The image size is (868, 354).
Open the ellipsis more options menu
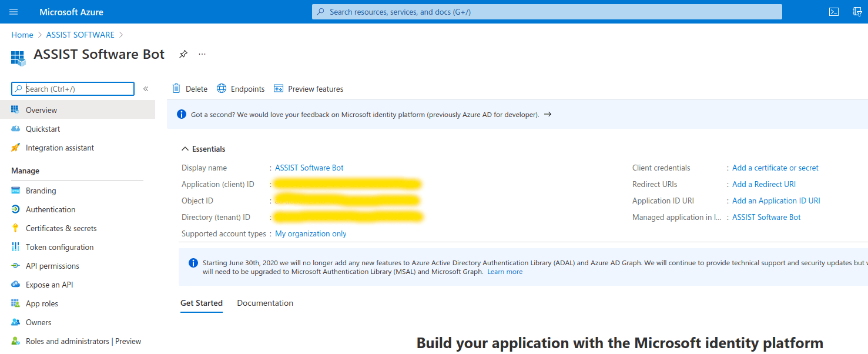[x=202, y=54]
